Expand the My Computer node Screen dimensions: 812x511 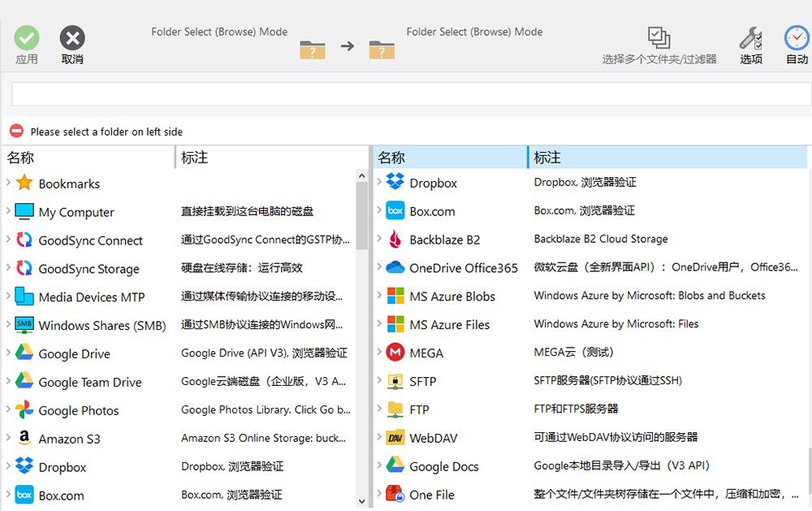[8, 211]
